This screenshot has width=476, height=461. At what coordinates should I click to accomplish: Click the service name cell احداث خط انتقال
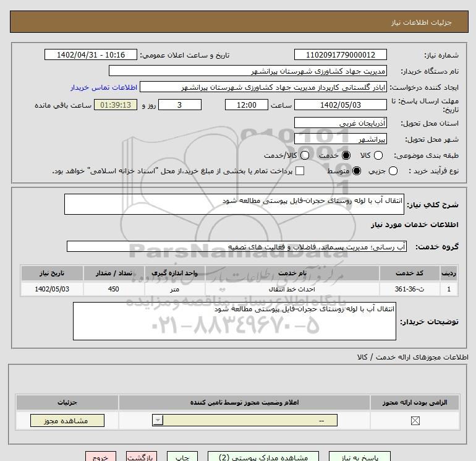pyautogui.click(x=292, y=289)
